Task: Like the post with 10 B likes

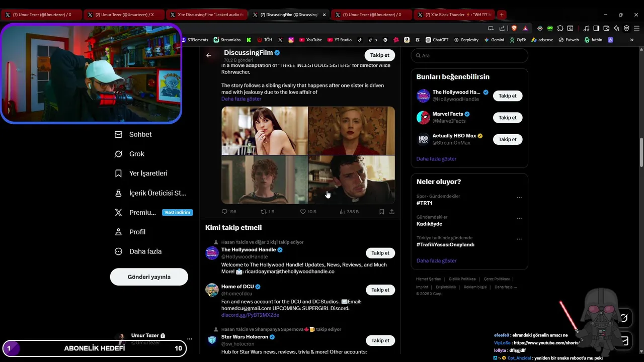Action: tap(308, 212)
